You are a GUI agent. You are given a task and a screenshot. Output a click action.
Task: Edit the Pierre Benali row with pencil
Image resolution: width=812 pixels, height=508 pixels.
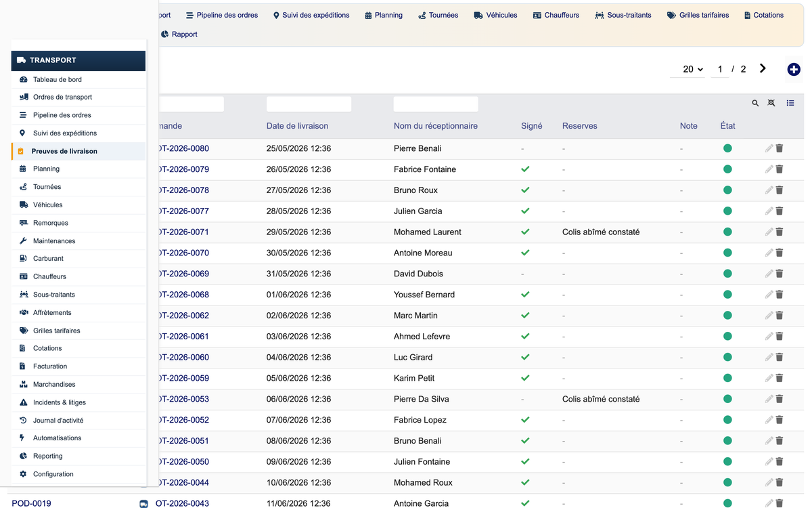pos(769,148)
